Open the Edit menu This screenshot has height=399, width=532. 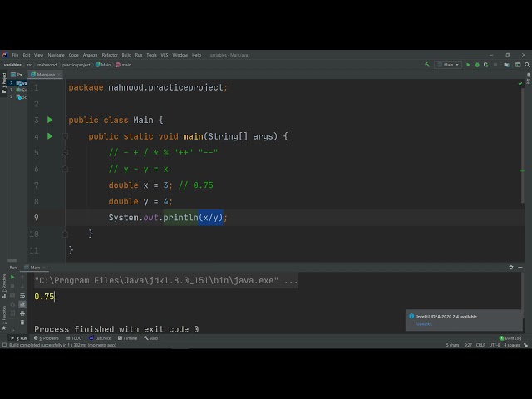[x=27, y=55]
